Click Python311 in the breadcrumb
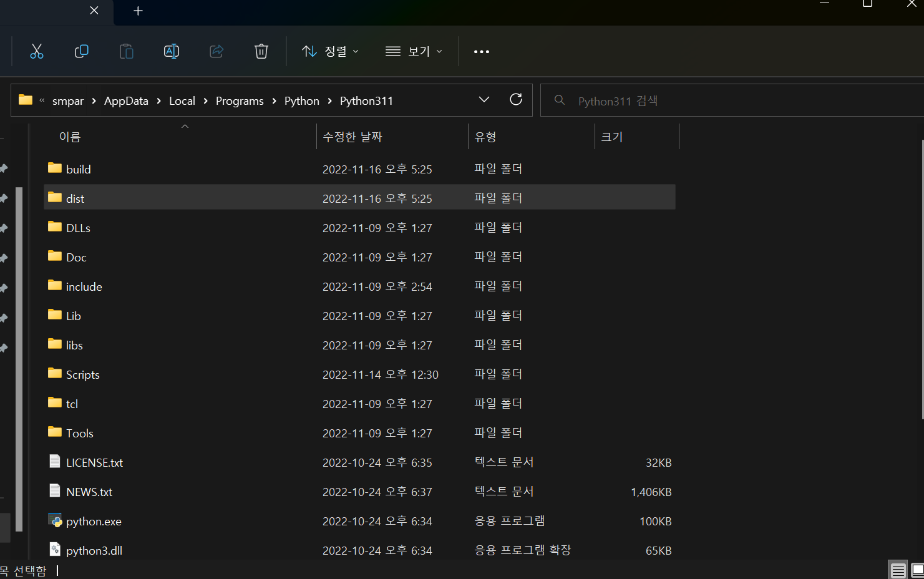 [x=366, y=101]
